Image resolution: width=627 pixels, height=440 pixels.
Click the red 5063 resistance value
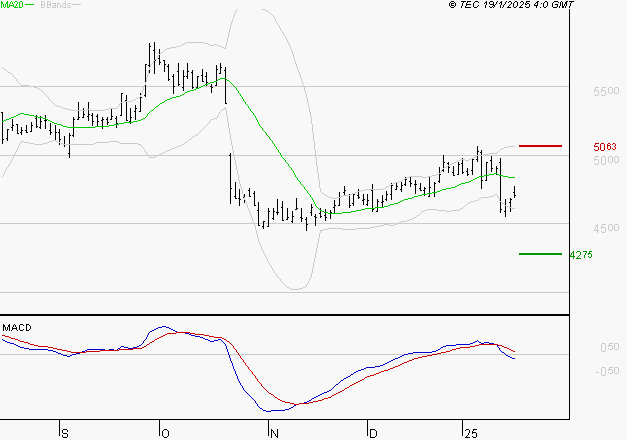605,147
